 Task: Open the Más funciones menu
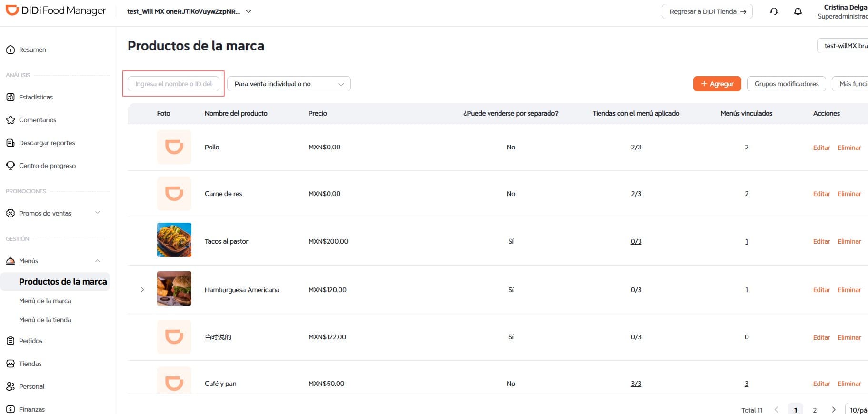(850, 84)
